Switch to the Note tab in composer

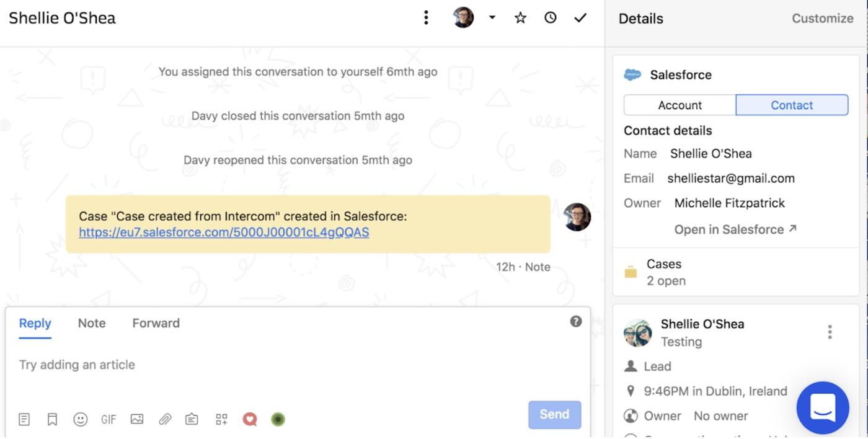pyautogui.click(x=92, y=323)
